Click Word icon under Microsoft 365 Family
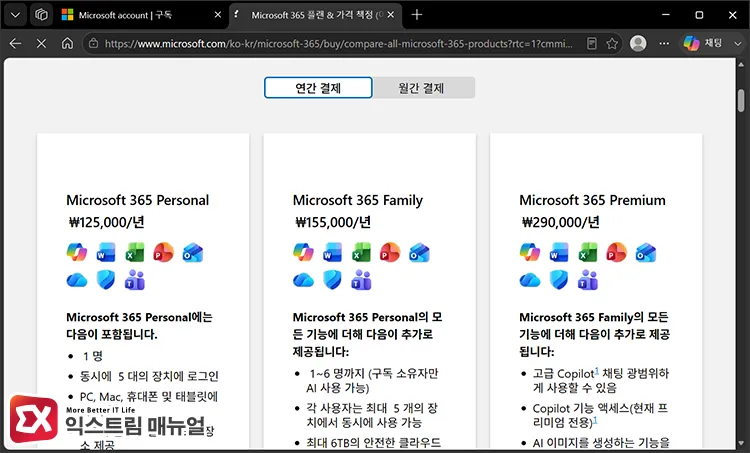 point(332,252)
